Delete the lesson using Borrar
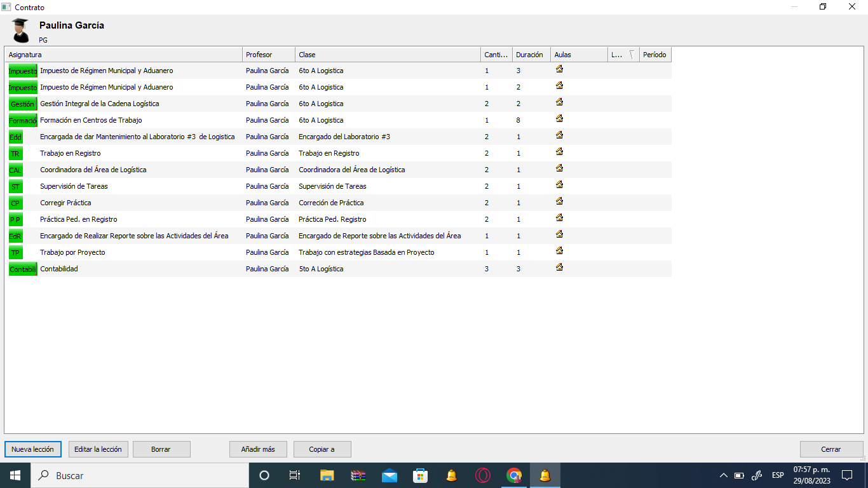The width and height of the screenshot is (868, 488). (161, 449)
